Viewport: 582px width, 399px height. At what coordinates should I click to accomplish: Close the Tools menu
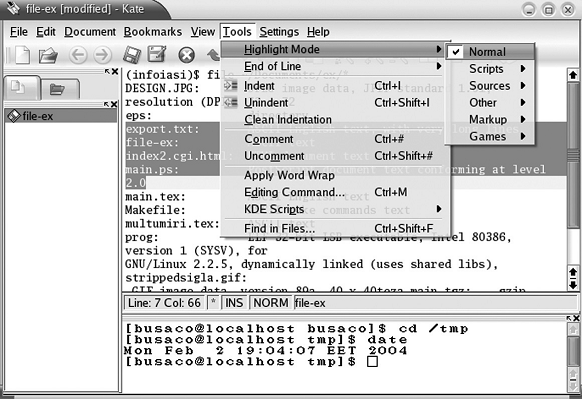point(237,32)
